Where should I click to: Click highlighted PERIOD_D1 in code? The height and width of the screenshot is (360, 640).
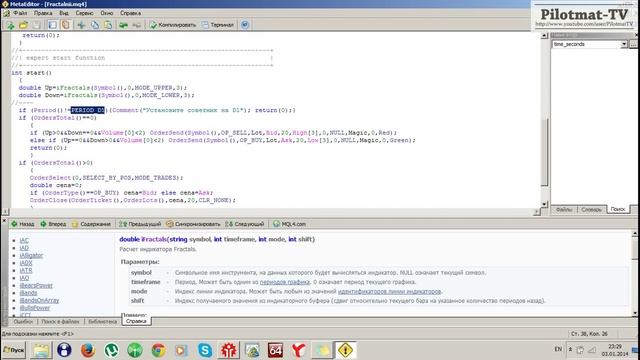coord(88,110)
